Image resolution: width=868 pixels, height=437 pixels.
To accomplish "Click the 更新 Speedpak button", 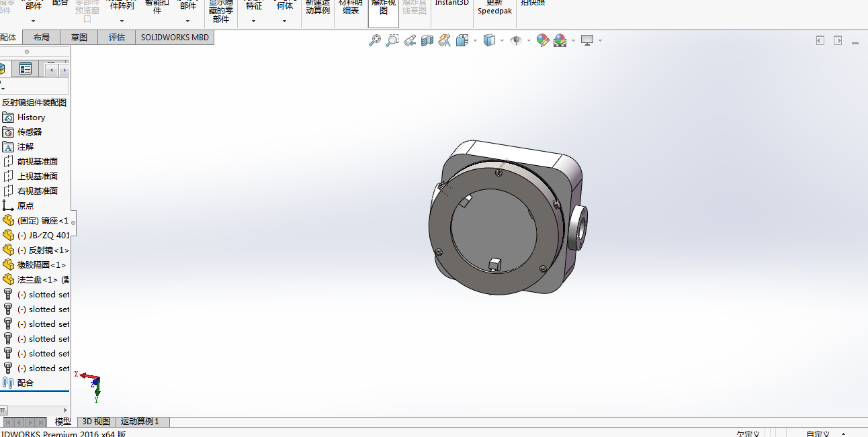I will [494, 8].
